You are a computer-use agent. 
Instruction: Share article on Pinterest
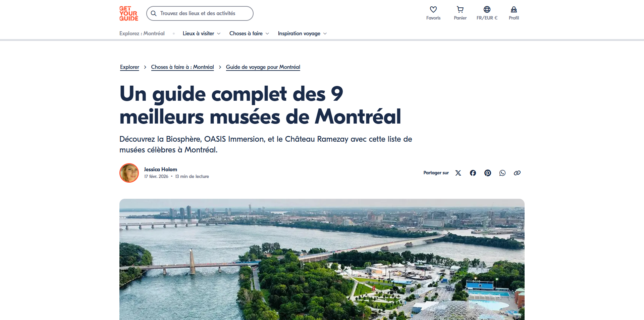tap(488, 173)
